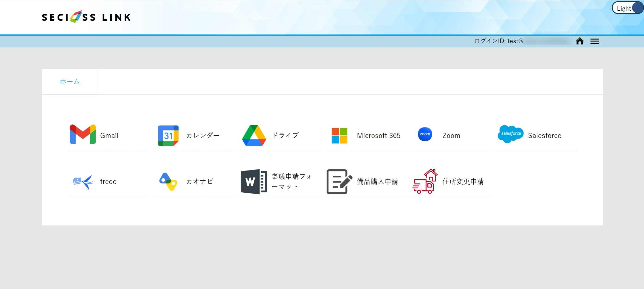Click the Gmail label
The width and height of the screenshot is (644, 289).
tap(109, 136)
